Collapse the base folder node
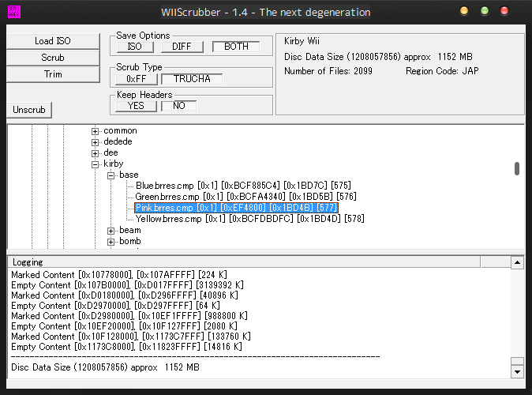Viewport: 532px width, 395px height. click(x=111, y=175)
